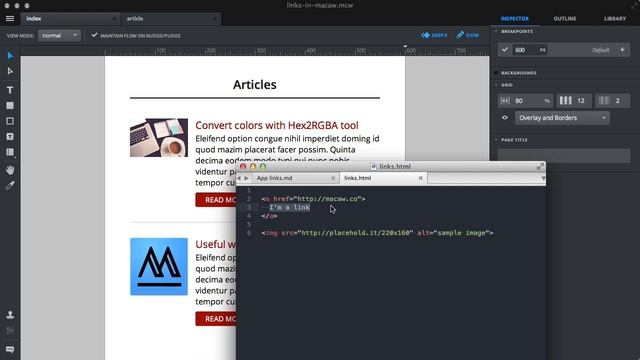This screenshot has height=360, width=640.
Task: Click the second article's READ MORE button
Action: [x=216, y=319]
